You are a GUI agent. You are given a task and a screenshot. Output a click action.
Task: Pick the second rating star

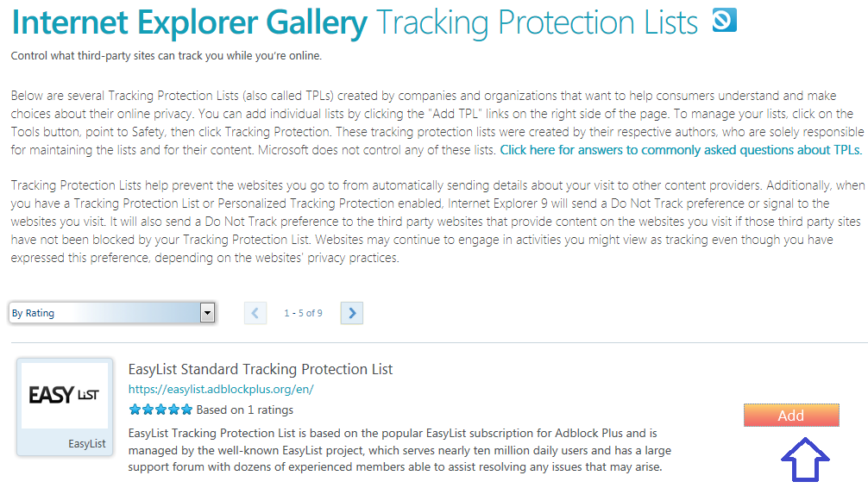pos(148,410)
